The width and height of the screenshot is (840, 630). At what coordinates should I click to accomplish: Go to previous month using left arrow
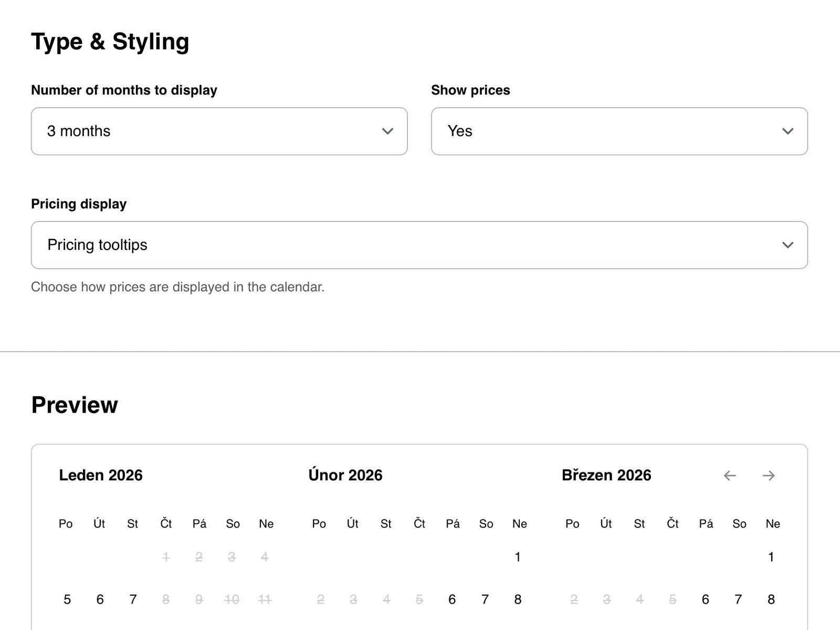[x=730, y=476]
